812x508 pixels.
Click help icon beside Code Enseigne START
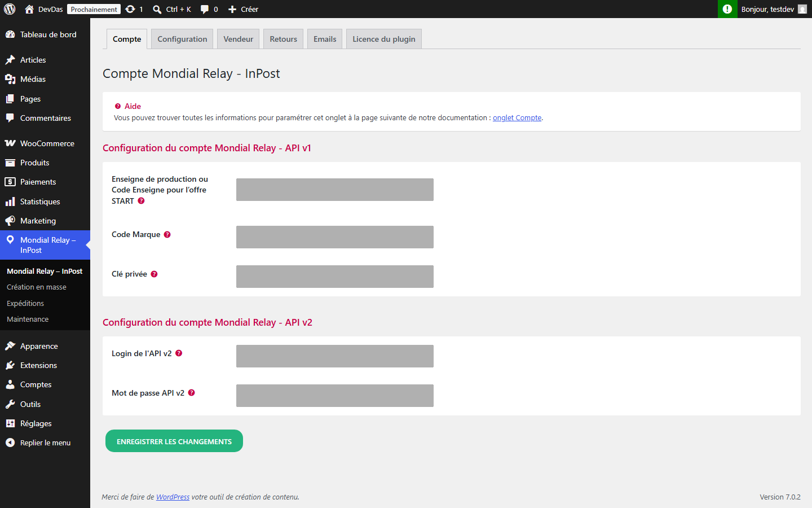coord(141,201)
